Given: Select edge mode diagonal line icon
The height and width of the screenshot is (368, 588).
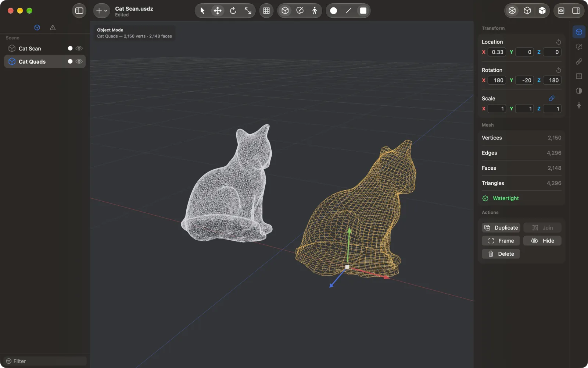Looking at the screenshot, I should point(348,11).
